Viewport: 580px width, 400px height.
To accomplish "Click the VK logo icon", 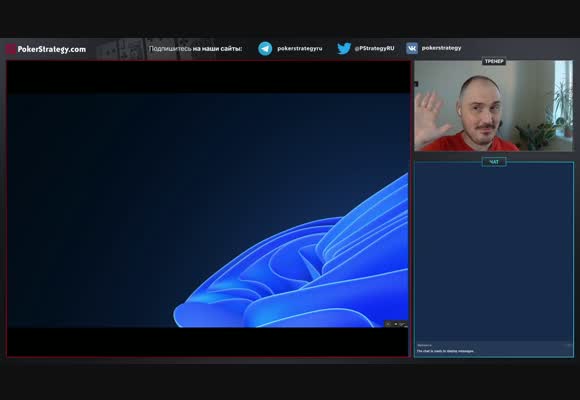I will point(412,48).
